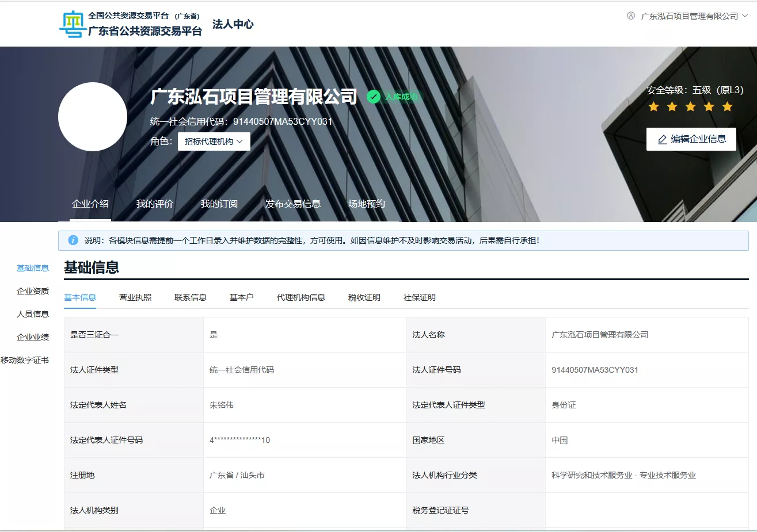This screenshot has width=757, height=532.
Task: Click the 法定代表人证件类型 label cell
Action: tap(475, 405)
